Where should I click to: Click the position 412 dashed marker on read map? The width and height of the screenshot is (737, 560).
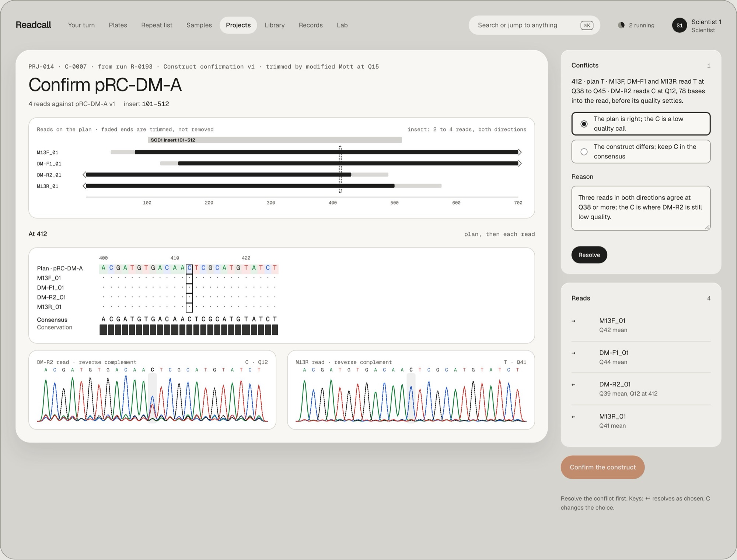pos(340,169)
